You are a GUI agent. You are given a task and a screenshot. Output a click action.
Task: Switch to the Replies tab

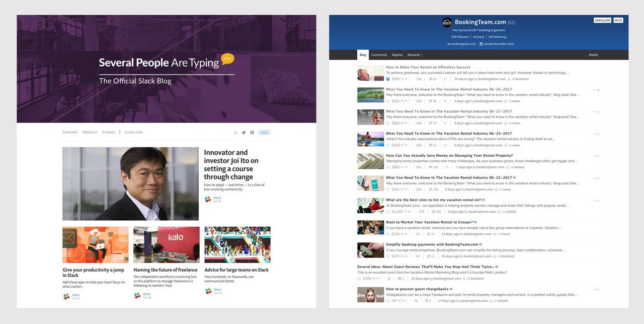click(397, 55)
